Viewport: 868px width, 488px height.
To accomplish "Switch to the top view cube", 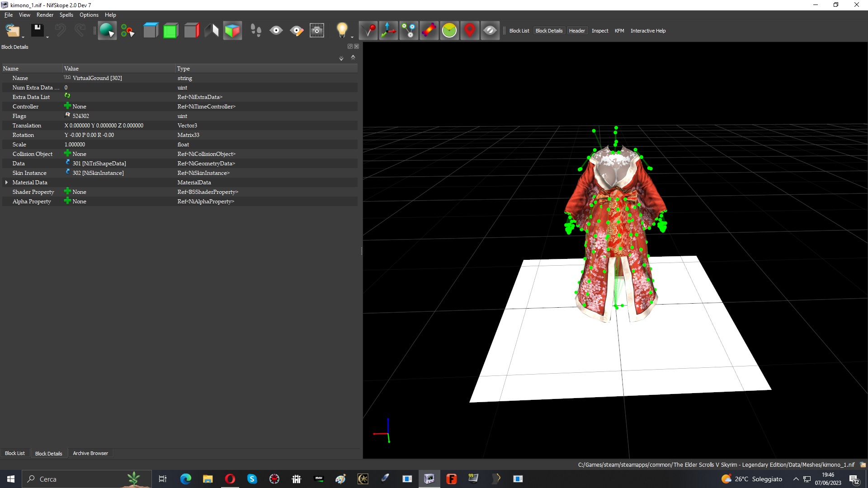I will click(151, 31).
